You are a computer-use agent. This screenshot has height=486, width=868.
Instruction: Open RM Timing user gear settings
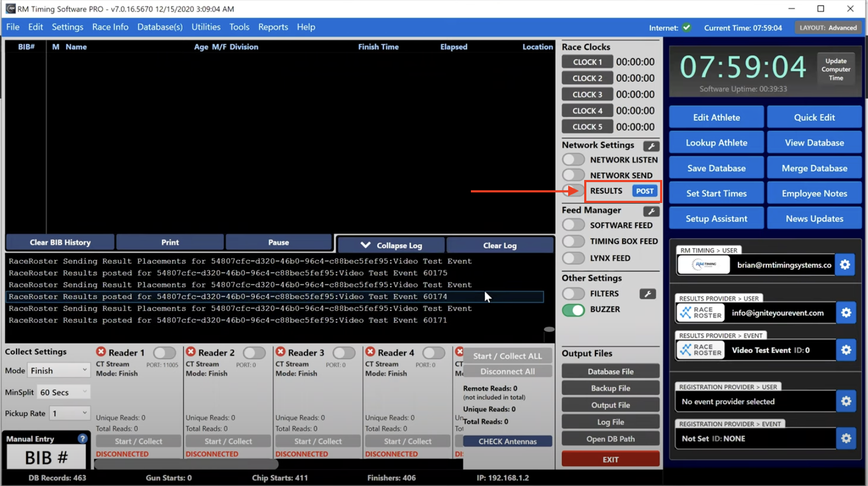pos(845,265)
